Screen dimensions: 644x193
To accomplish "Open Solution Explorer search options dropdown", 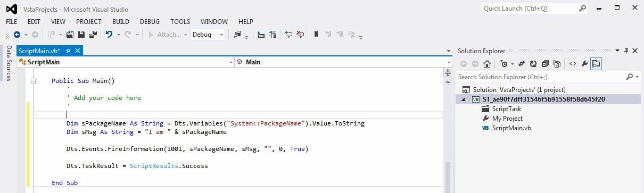I will click(637, 77).
